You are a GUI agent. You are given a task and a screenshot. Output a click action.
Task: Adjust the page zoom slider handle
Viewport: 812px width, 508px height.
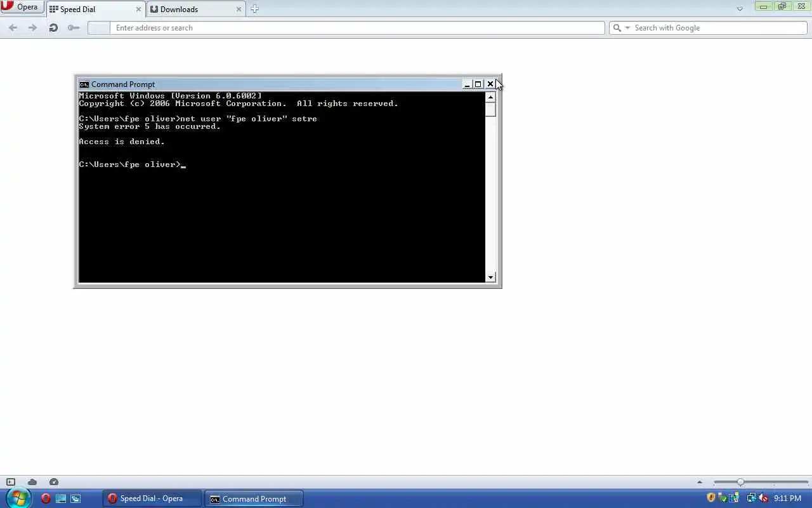(740, 482)
